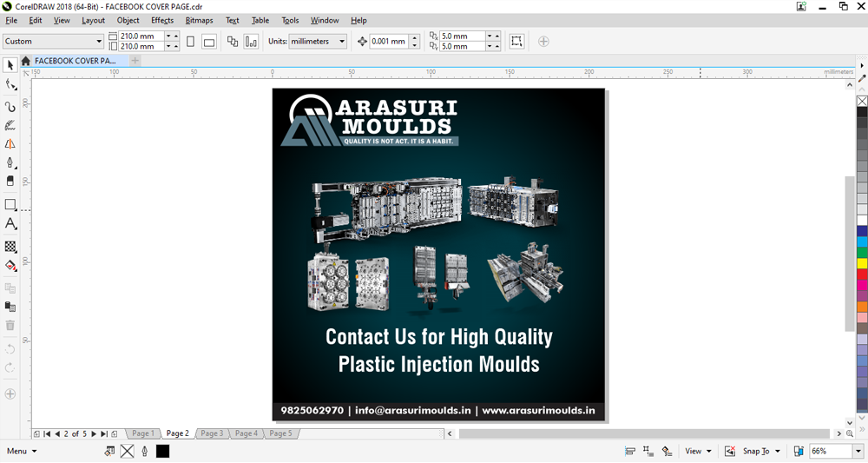This screenshot has width=868, height=463.
Task: Click the Quick customize plus icon
Action: [543, 42]
